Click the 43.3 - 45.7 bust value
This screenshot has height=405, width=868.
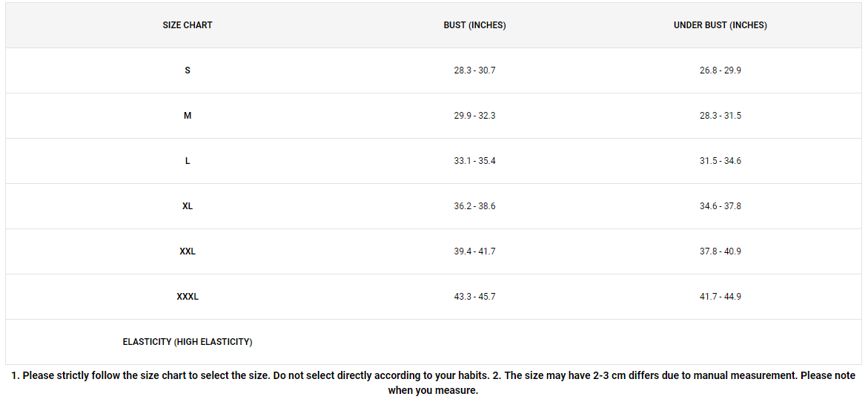point(474,297)
